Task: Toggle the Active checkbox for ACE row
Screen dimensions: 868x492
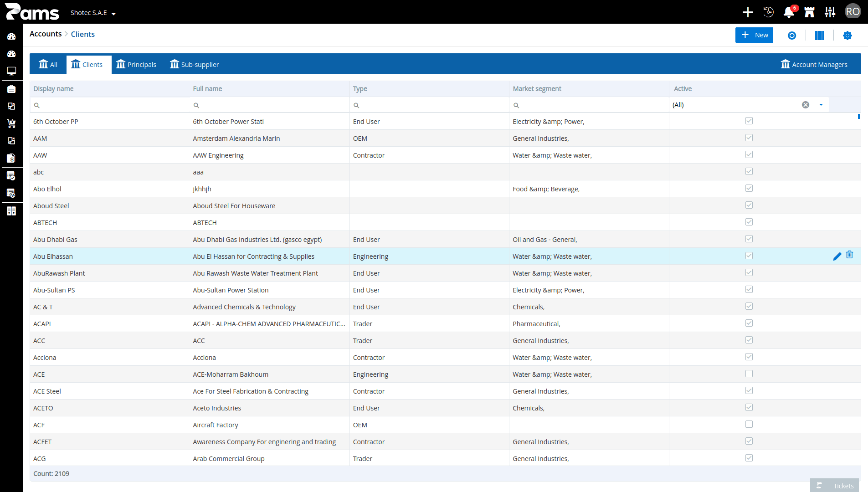Action: [749, 374]
